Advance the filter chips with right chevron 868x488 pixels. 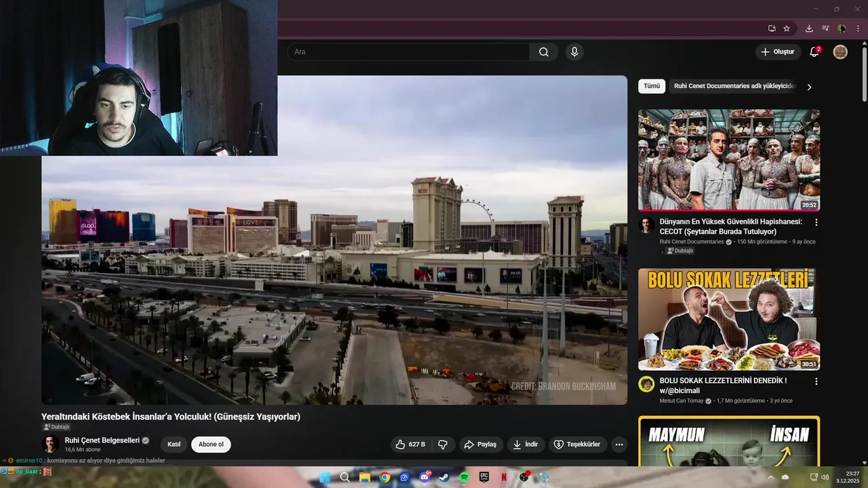[809, 87]
